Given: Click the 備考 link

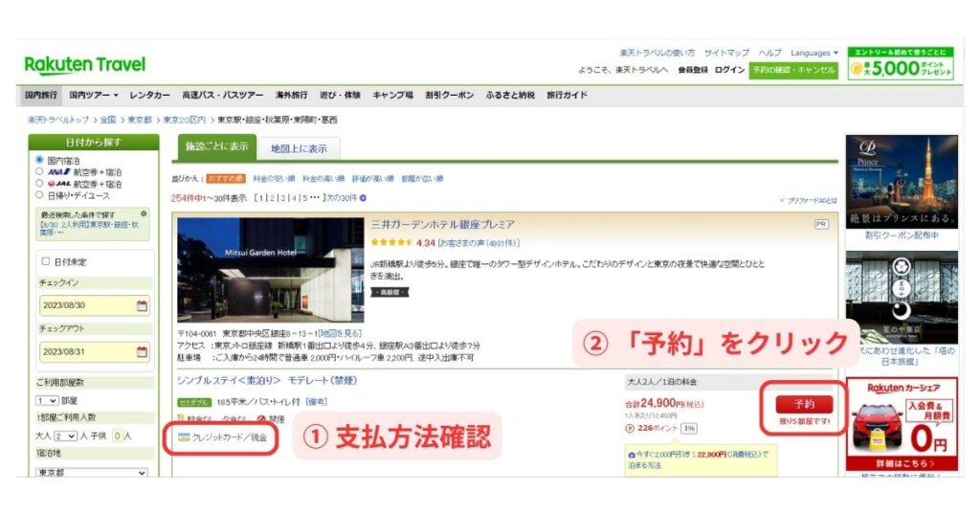Looking at the screenshot, I should [x=316, y=401].
